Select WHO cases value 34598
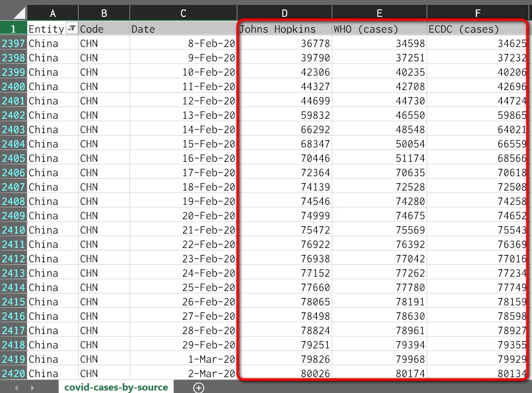The image size is (532, 393). (379, 44)
